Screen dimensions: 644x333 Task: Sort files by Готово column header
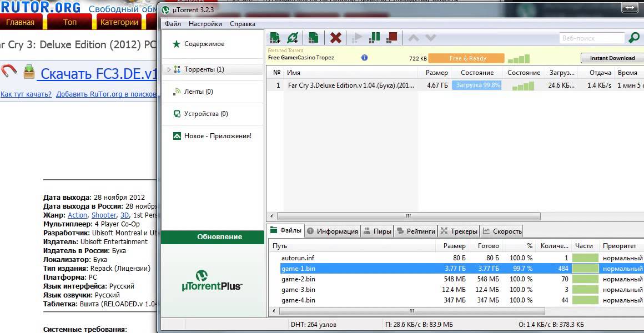(485, 246)
